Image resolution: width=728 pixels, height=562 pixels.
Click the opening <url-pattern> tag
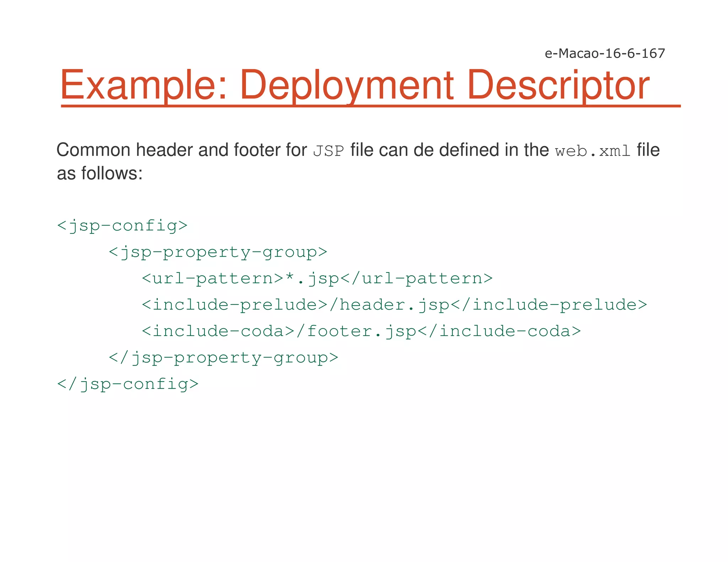(x=213, y=279)
